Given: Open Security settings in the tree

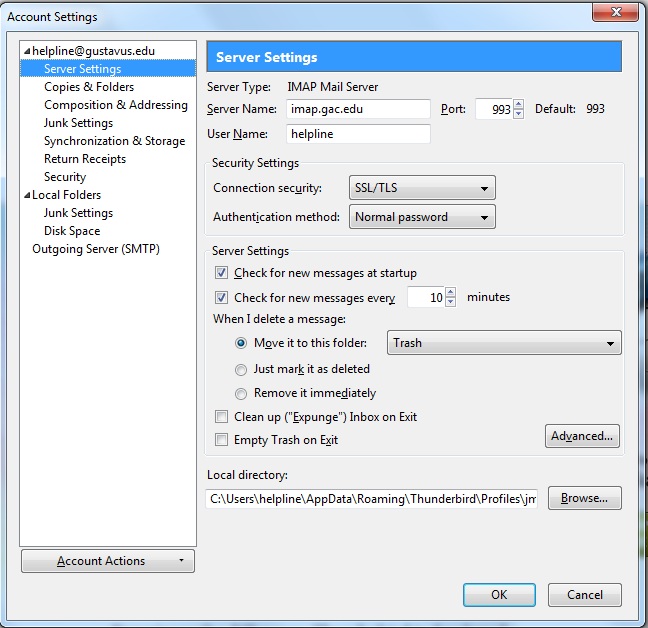Looking at the screenshot, I should pyautogui.click(x=65, y=177).
